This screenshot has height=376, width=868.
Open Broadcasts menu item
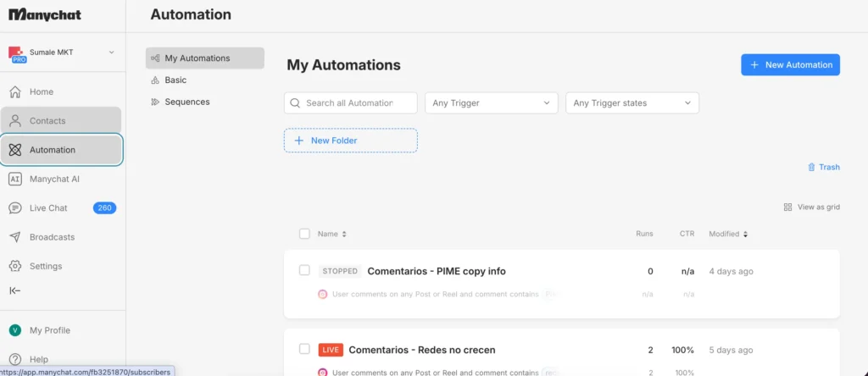coord(61,236)
